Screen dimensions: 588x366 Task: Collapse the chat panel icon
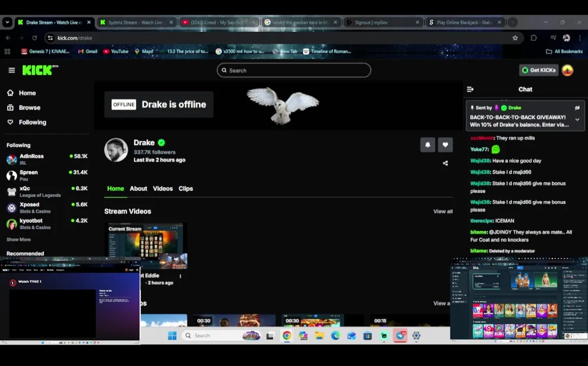(470, 89)
